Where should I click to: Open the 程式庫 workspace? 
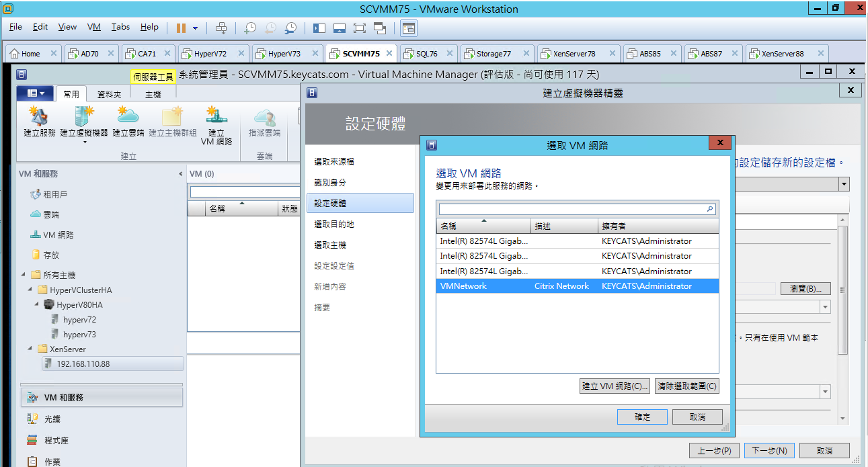(x=102, y=440)
